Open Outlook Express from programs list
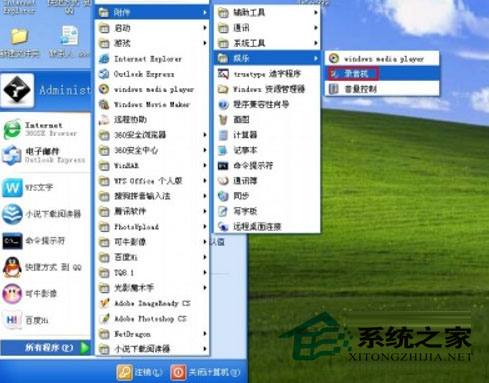The height and width of the screenshot is (383, 489). (152, 74)
